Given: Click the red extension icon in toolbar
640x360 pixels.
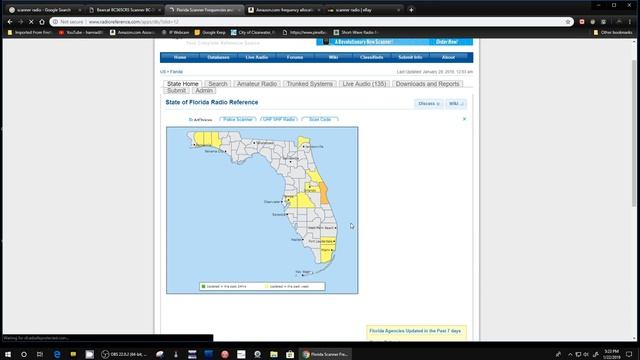Looking at the screenshot, I should tap(582, 22).
